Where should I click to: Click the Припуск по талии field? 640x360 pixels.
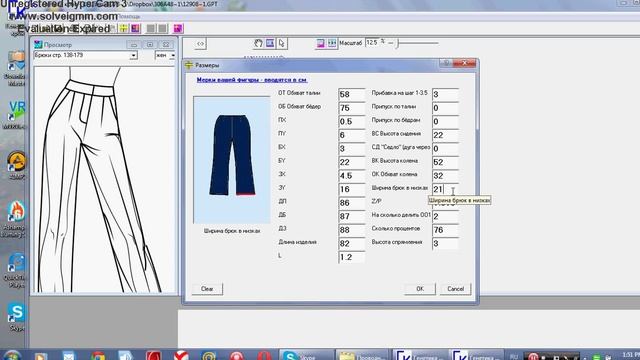[x=445, y=108]
